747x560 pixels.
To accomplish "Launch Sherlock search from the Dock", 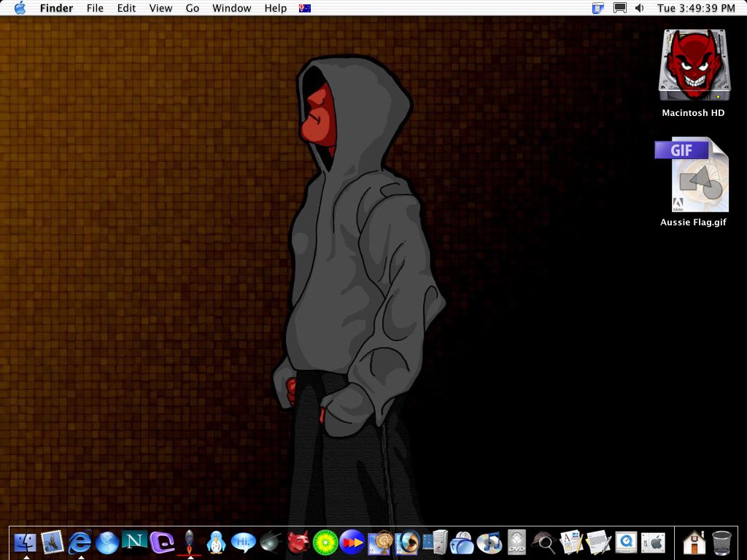I will [x=544, y=542].
